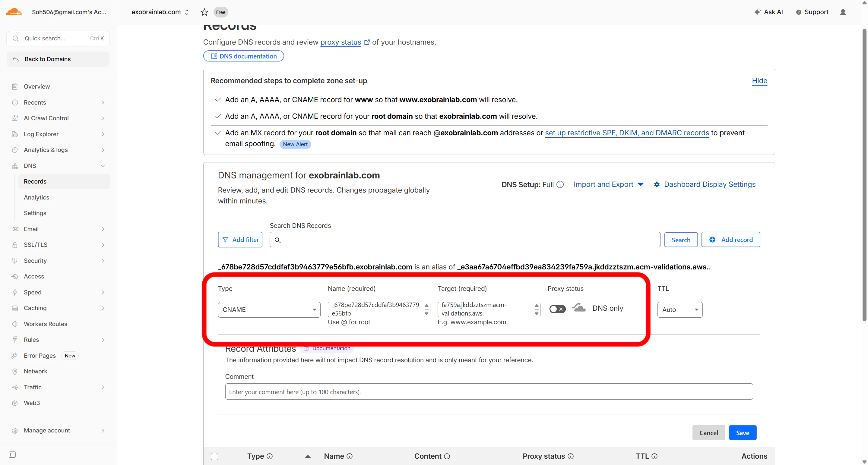Open the user profile icon

tap(843, 12)
